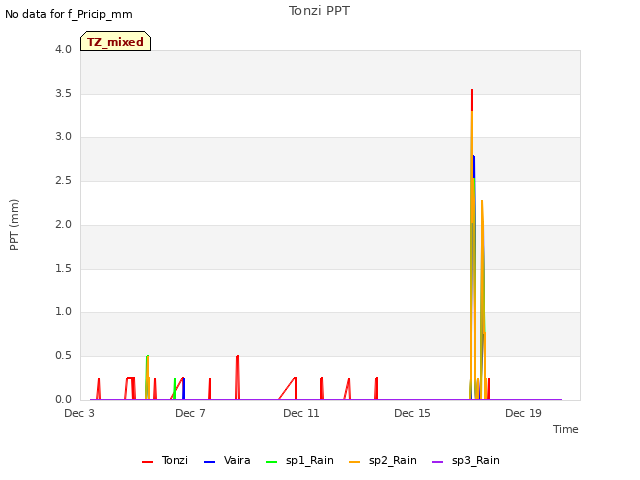Click the 0.5 y-axis tick label
This screenshot has width=640, height=480.
63,356
